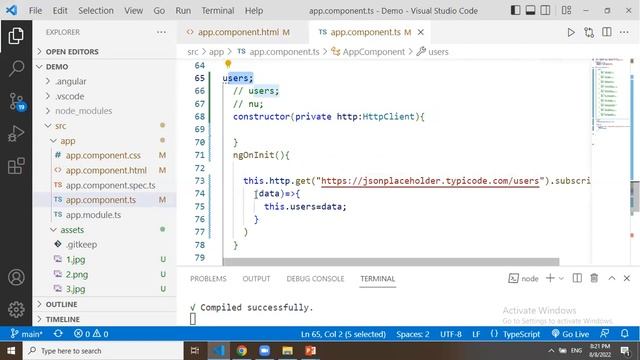
Task: Click the editor horizontal scrollbar
Action: (x=391, y=262)
